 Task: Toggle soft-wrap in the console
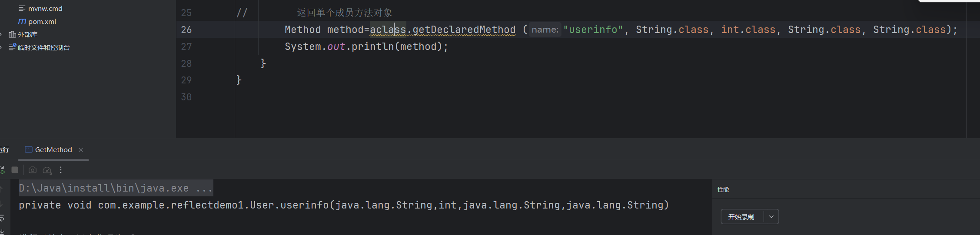click(2, 218)
